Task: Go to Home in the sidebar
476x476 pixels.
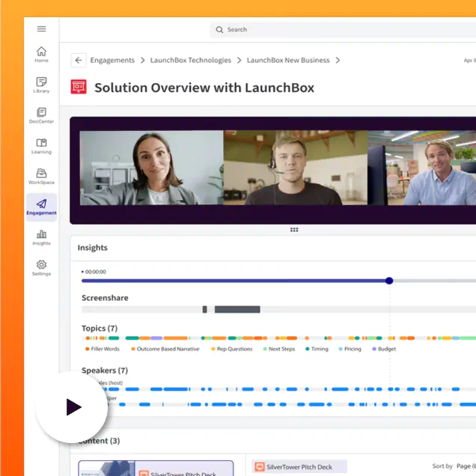Action: (x=41, y=54)
